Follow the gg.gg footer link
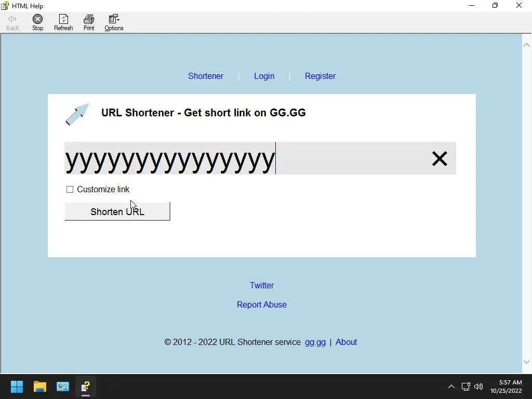Viewport: 532px width, 399px height. pos(315,342)
